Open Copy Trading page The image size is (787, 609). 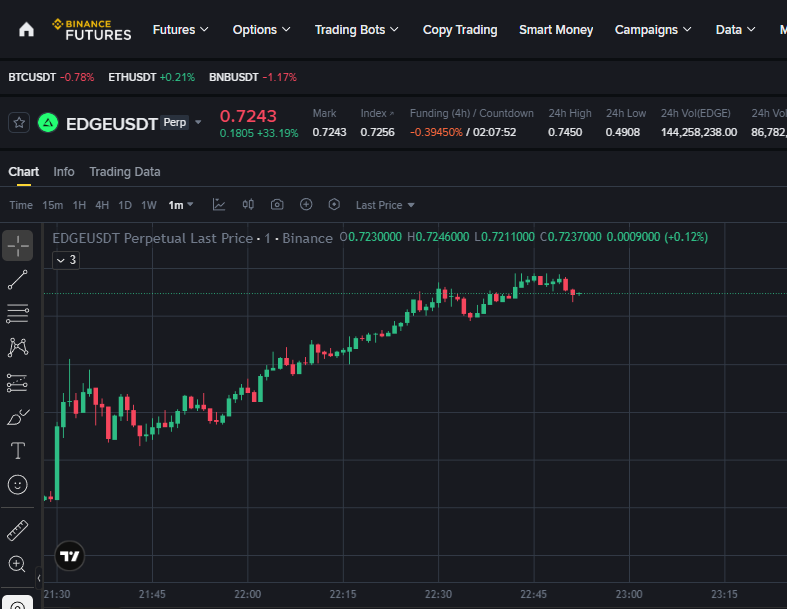pos(460,30)
